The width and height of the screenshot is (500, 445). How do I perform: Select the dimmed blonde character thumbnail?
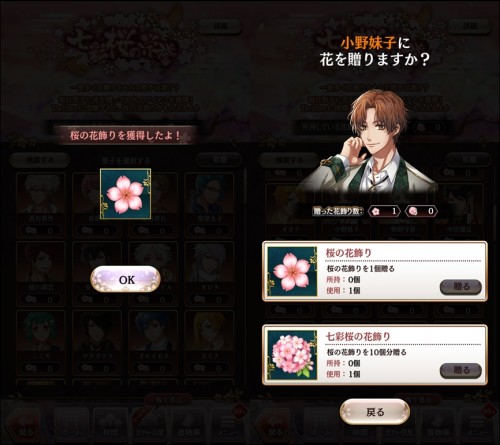[209, 342]
